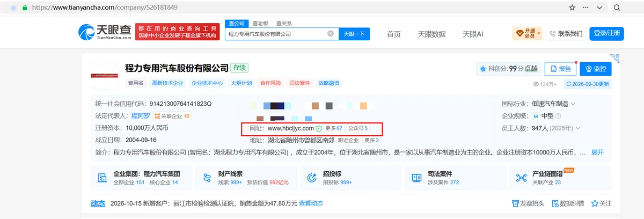Expand the browser address bar chevron
Viewport: 644px width, 219px height.
coord(599,8)
